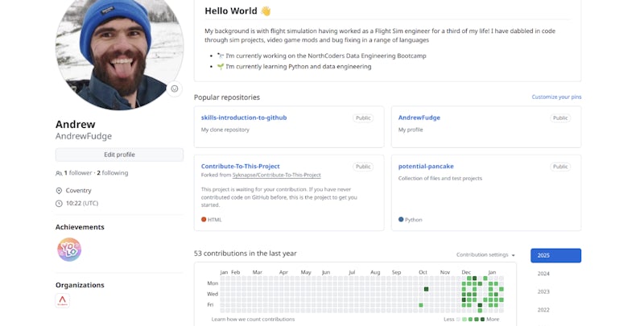The height and width of the screenshot is (326, 644).
Task: Click the clock icon beside local time
Action: pos(59,204)
